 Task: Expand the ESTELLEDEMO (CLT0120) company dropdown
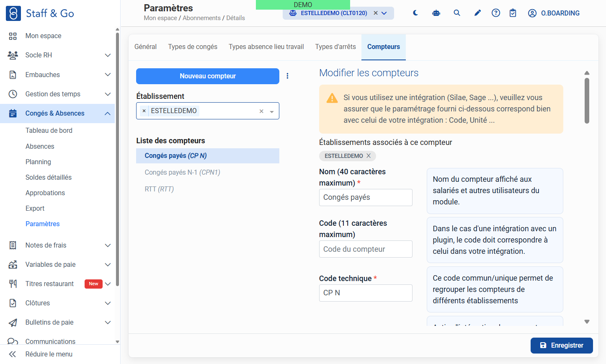point(384,13)
